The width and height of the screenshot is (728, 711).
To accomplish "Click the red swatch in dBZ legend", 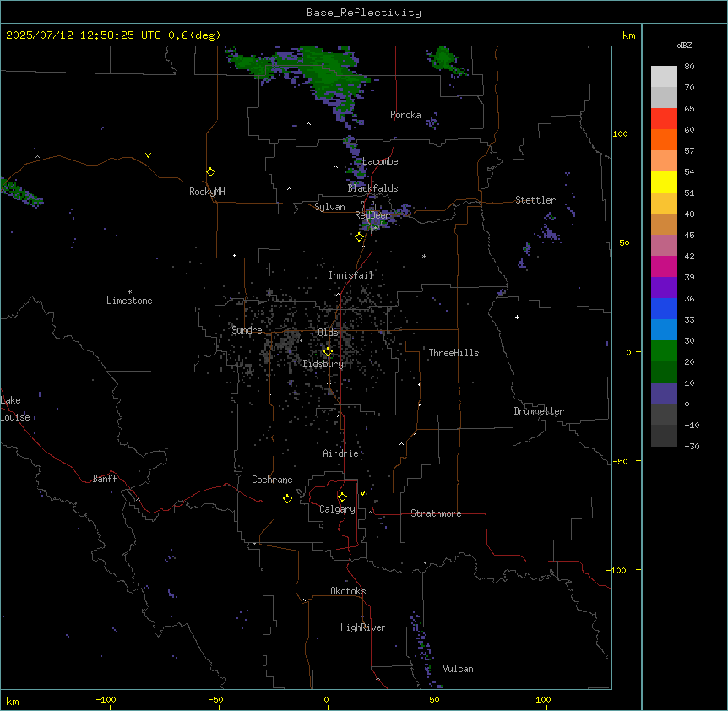I will click(664, 119).
